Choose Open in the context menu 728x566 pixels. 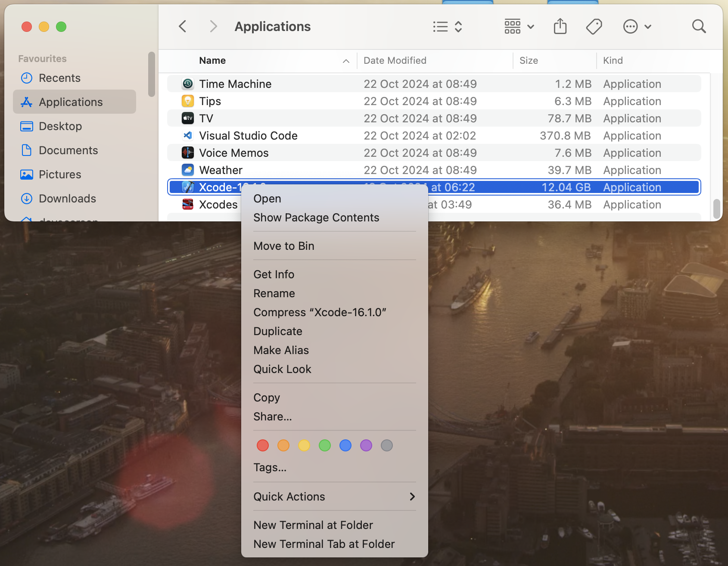tap(335, 199)
